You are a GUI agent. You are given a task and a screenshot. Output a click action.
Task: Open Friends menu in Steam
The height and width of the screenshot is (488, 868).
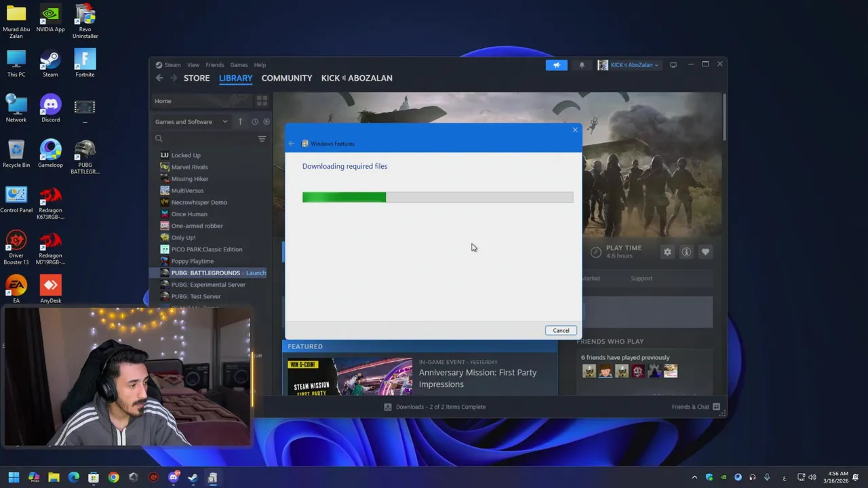pos(215,65)
